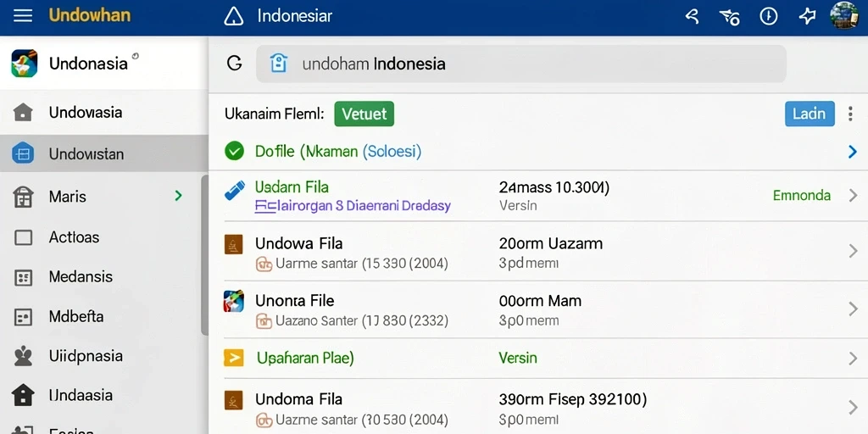Viewport: 868px width, 434px height.
Task: Click the Undonasia app logo icon
Action: click(25, 63)
